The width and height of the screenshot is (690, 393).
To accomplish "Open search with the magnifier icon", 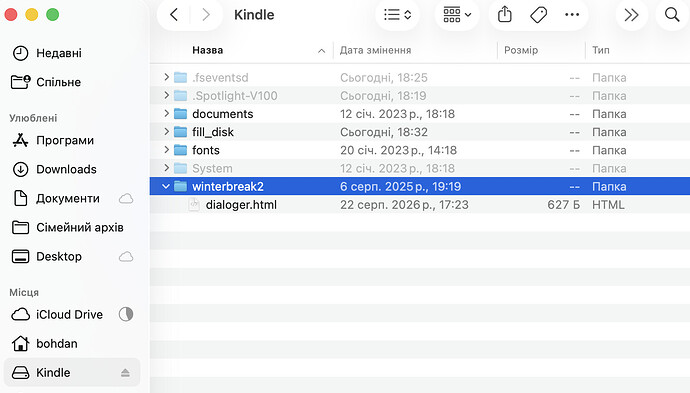I will [672, 15].
